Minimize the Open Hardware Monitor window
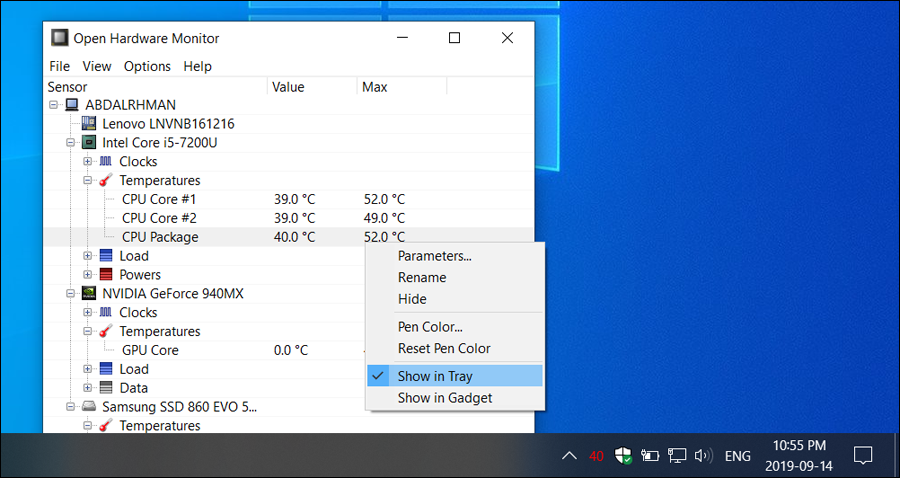The image size is (900, 478). pos(402,38)
